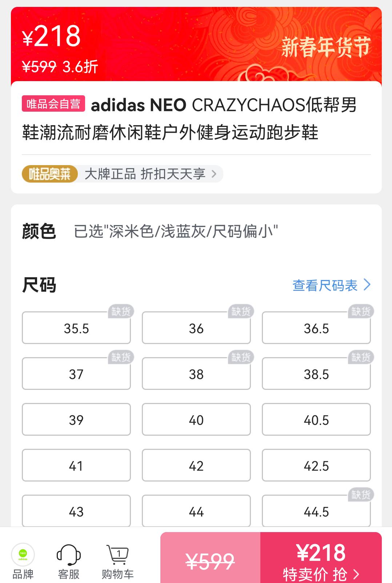
Task: Open selected color 深米色/浅蓝灰 options
Action: pos(176,231)
